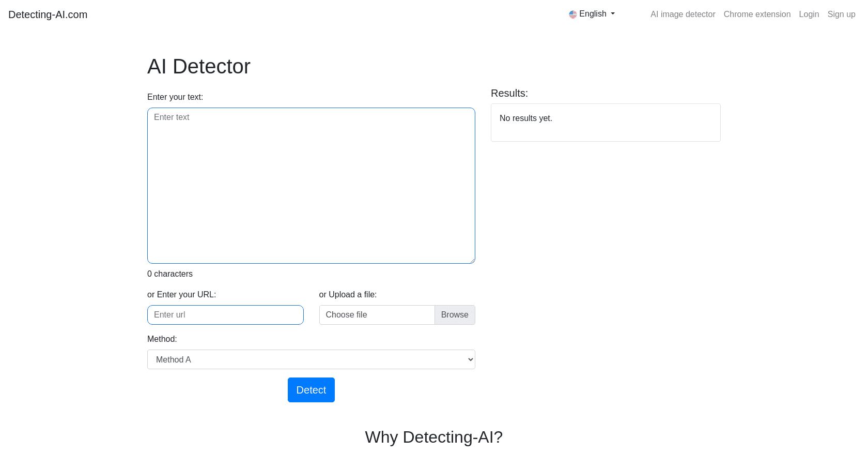Select the AI Detector heading
868x453 pixels.
[x=198, y=66]
